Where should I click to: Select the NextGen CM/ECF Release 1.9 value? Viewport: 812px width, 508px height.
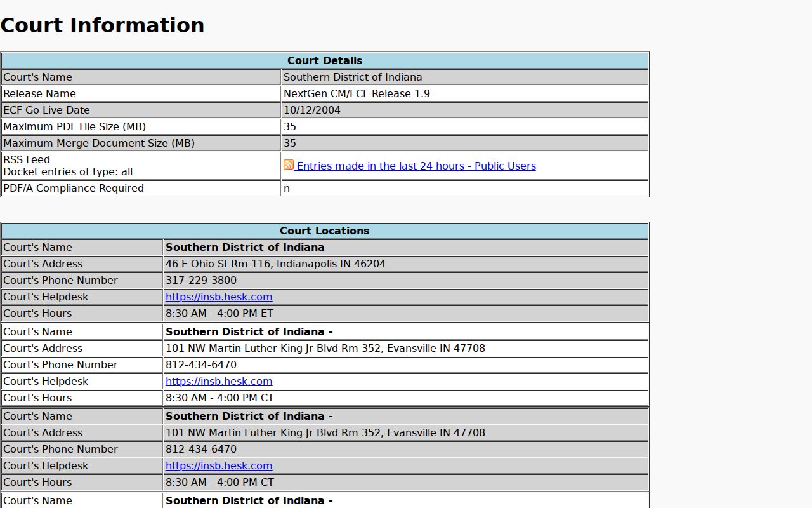[x=357, y=94]
